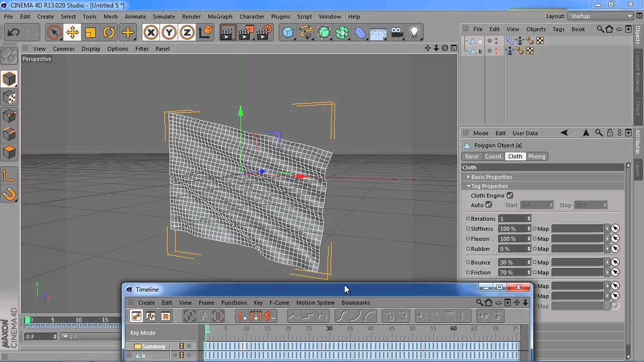
Task: Toggle Cloth Engine checkbox
Action: 510,196
